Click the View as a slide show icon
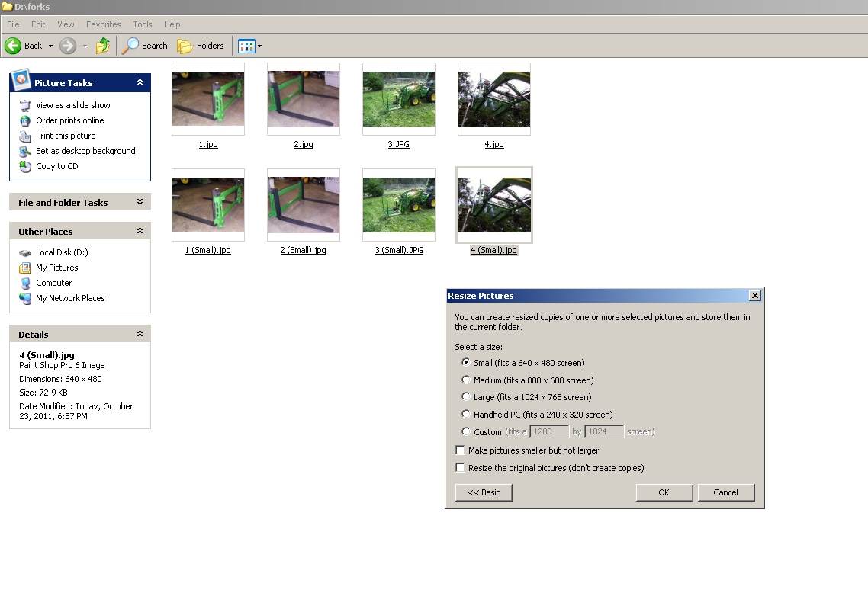Screen dimensions: 868x593 pos(25,105)
